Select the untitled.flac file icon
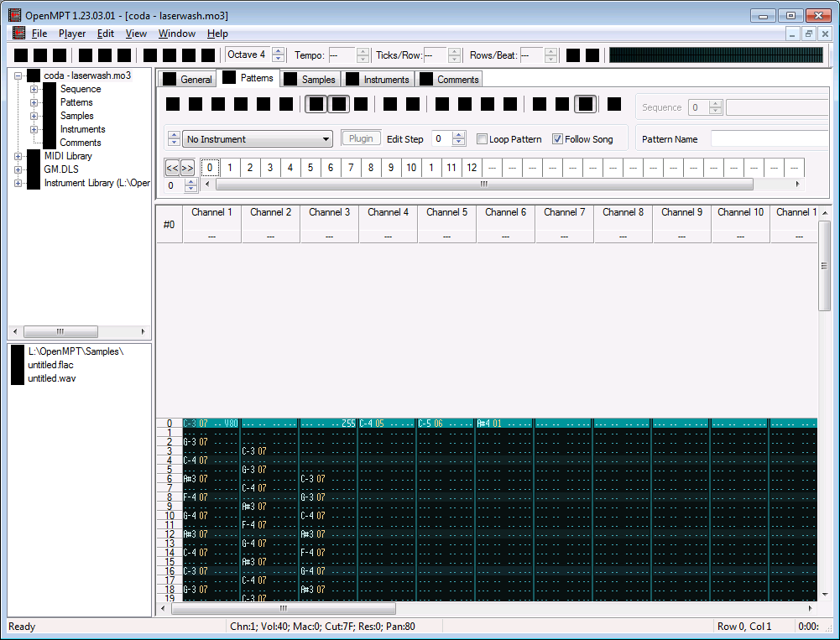 click(x=18, y=365)
